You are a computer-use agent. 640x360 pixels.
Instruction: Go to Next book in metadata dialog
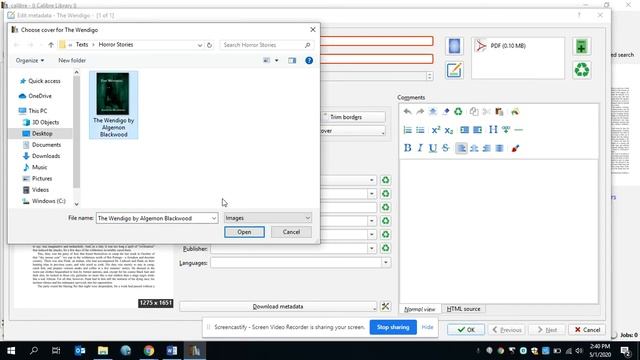coord(547,329)
